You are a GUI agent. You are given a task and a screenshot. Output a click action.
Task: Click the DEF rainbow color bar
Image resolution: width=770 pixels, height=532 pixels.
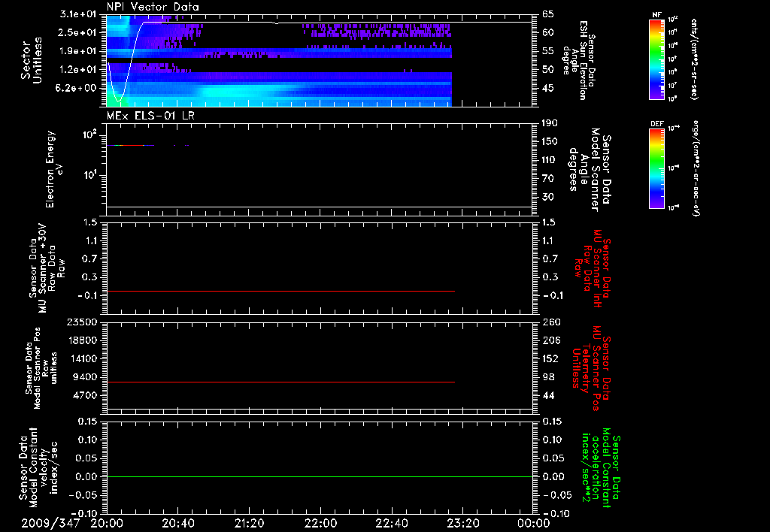coord(657,168)
